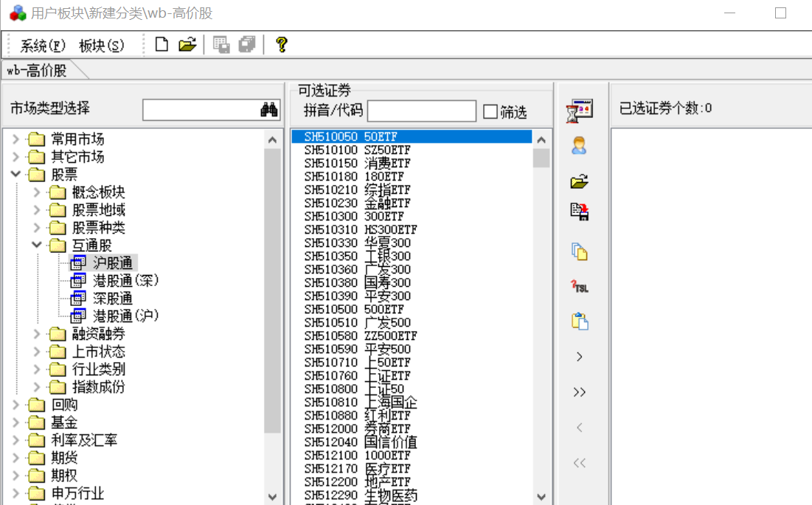Click the TSL script icon
This screenshot has height=505, width=812.
point(580,286)
